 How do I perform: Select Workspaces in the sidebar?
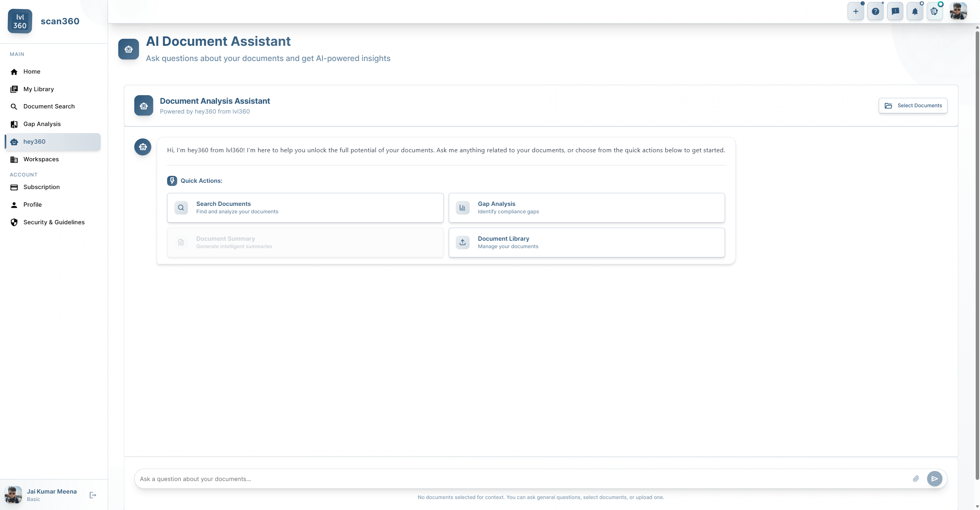(41, 159)
